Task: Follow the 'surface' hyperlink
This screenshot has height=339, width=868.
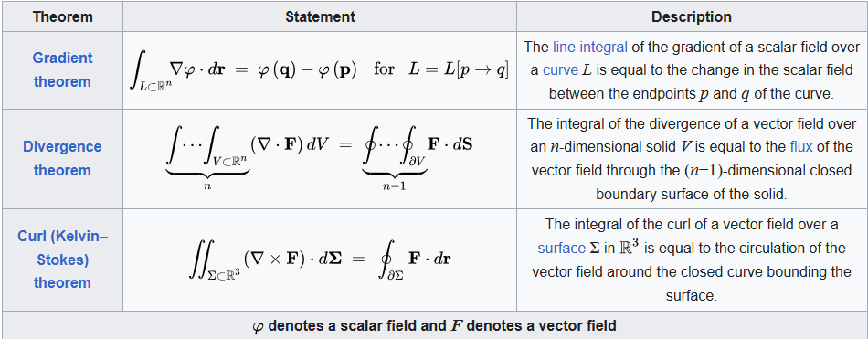Action: click(x=562, y=248)
